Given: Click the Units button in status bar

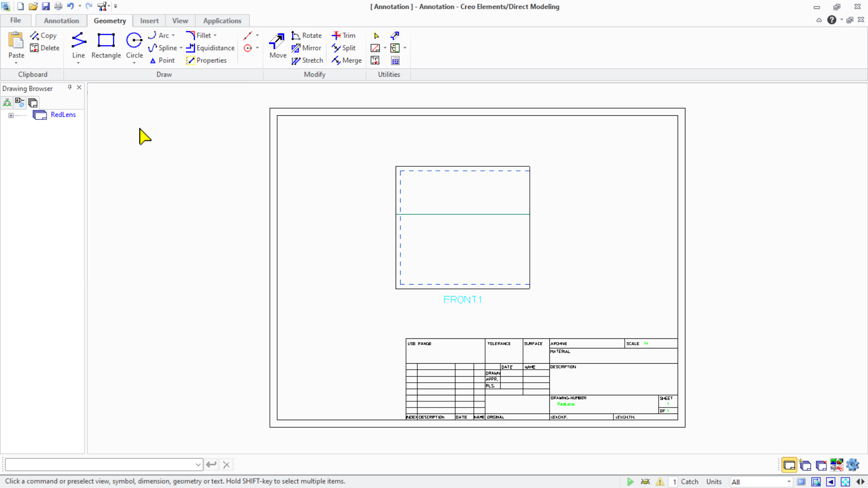Looking at the screenshot, I should (714, 482).
